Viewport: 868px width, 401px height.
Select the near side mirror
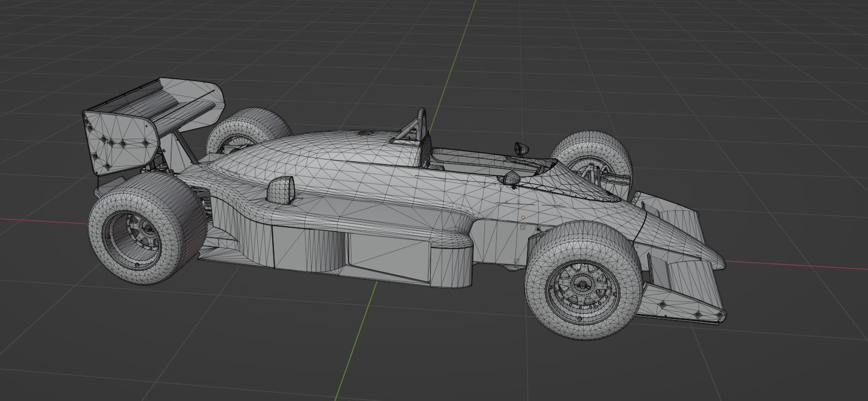coord(511,178)
